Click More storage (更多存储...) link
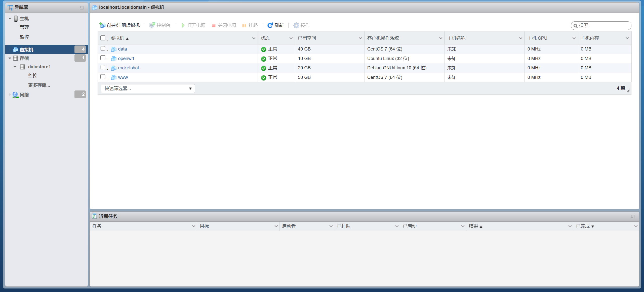This screenshot has width=644, height=292. [39, 85]
